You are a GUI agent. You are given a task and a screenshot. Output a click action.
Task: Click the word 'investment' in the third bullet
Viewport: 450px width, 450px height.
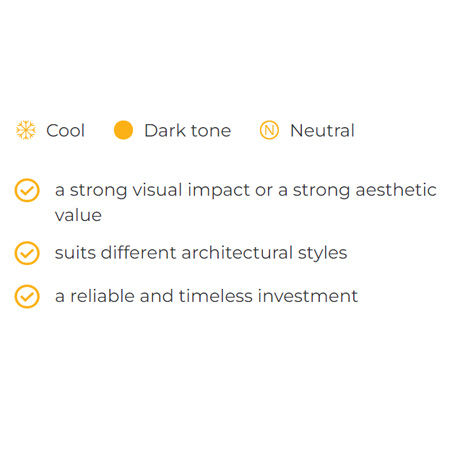click(308, 296)
